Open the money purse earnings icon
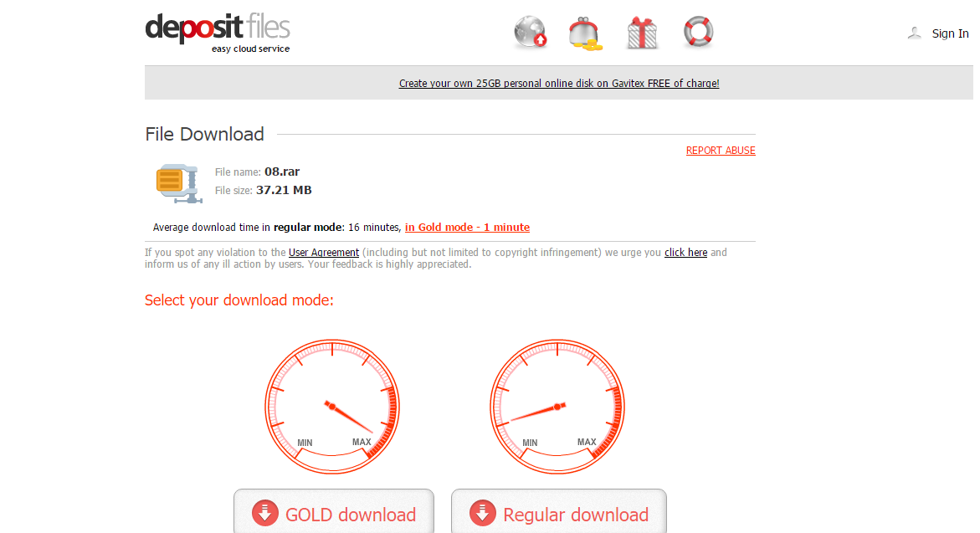Image resolution: width=980 pixels, height=533 pixels. tap(586, 33)
